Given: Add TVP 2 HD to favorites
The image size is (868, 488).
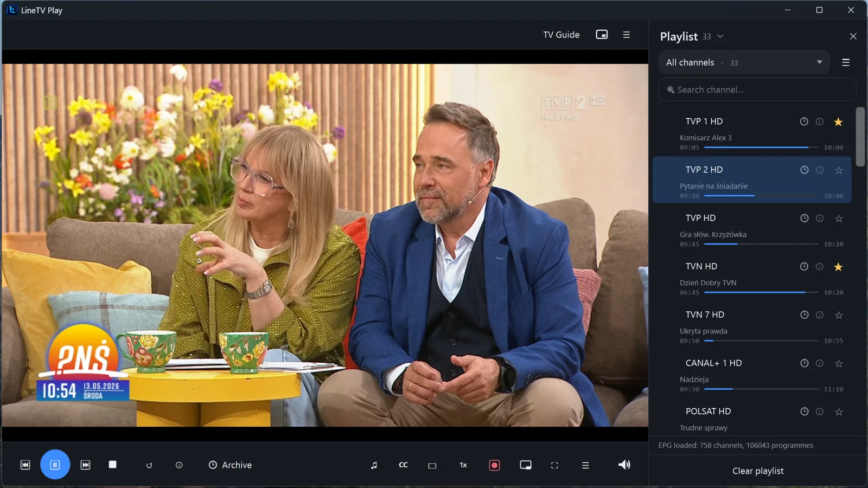Looking at the screenshot, I should pos(839,170).
